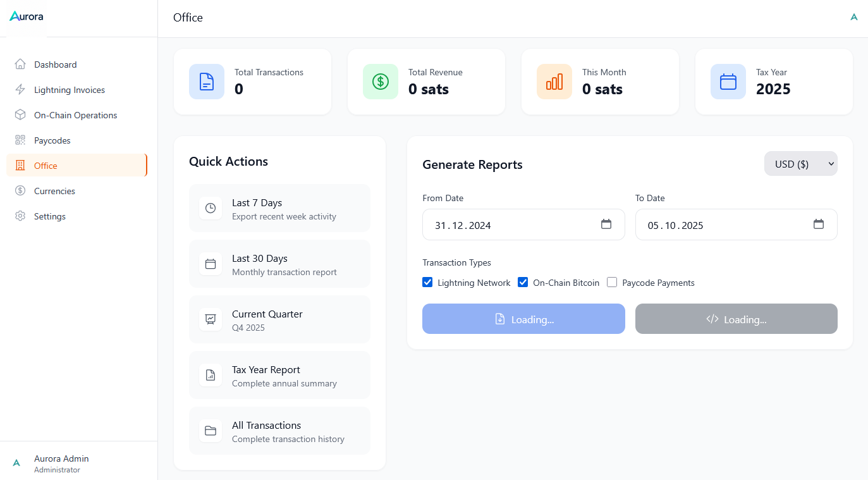Click the Paycodes grid icon
The image size is (868, 480).
tap(19, 140)
